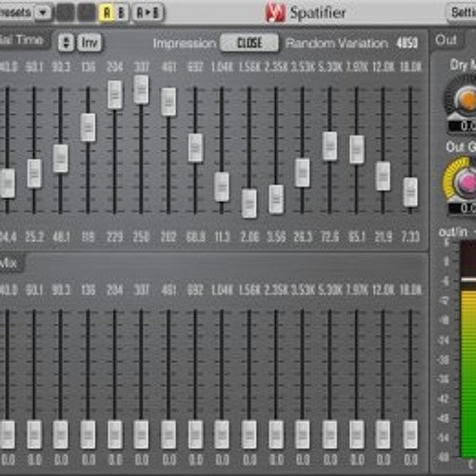Click the Initial Time value 7.33
This screenshot has width=476, height=476.
410,237
